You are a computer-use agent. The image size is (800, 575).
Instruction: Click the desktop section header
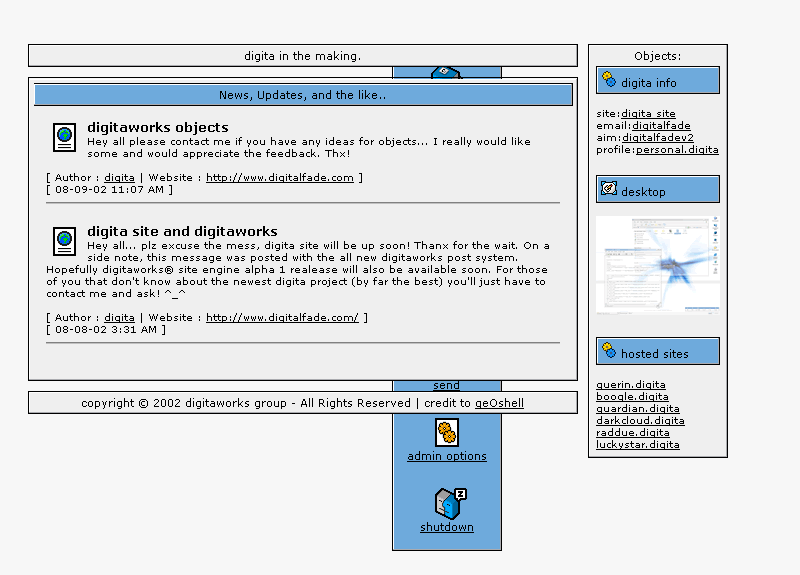click(658, 189)
